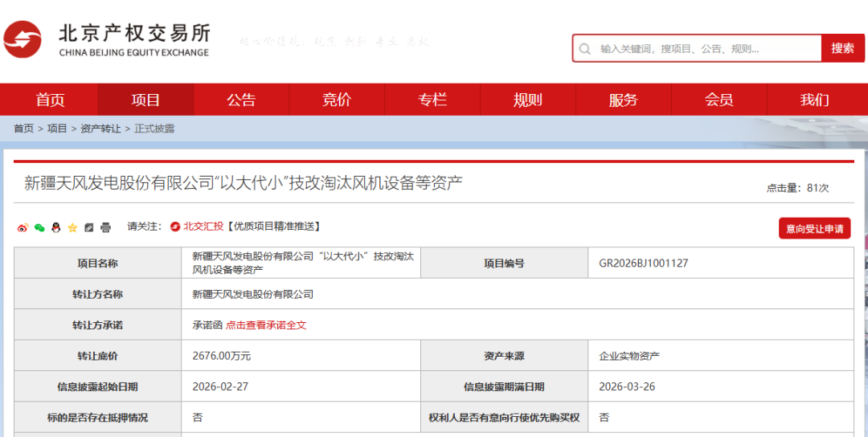
Task: Click 项目 in the breadcrumb trail
Action: (x=57, y=129)
